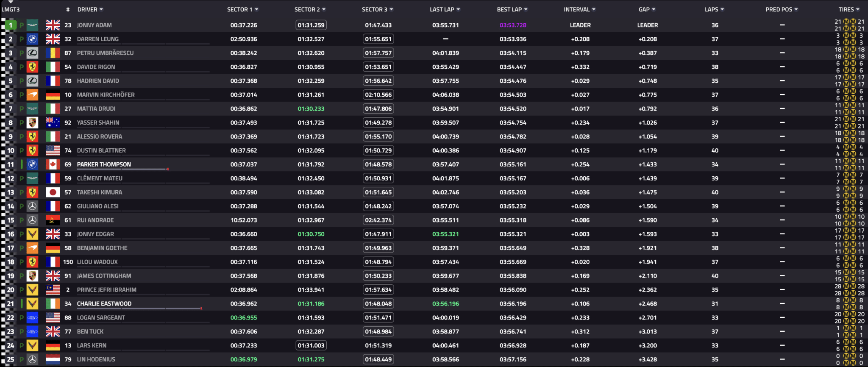
Task: Select driver Charlie Eastwood
Action: coord(104,304)
